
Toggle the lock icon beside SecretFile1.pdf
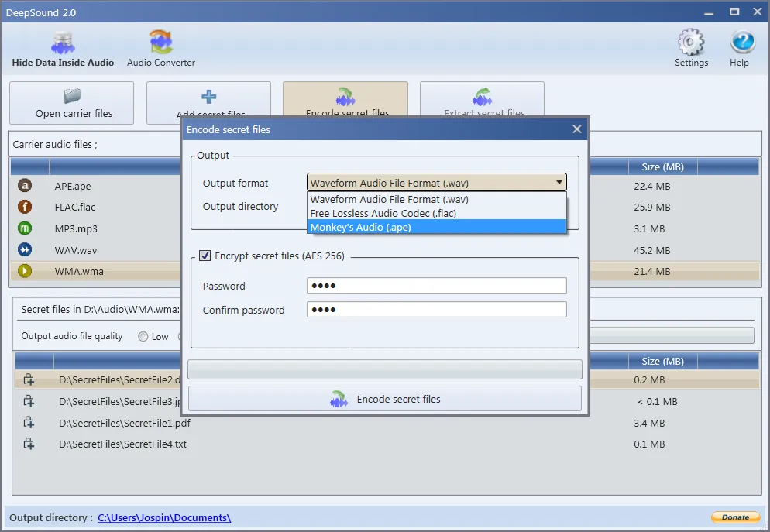pyautogui.click(x=28, y=423)
